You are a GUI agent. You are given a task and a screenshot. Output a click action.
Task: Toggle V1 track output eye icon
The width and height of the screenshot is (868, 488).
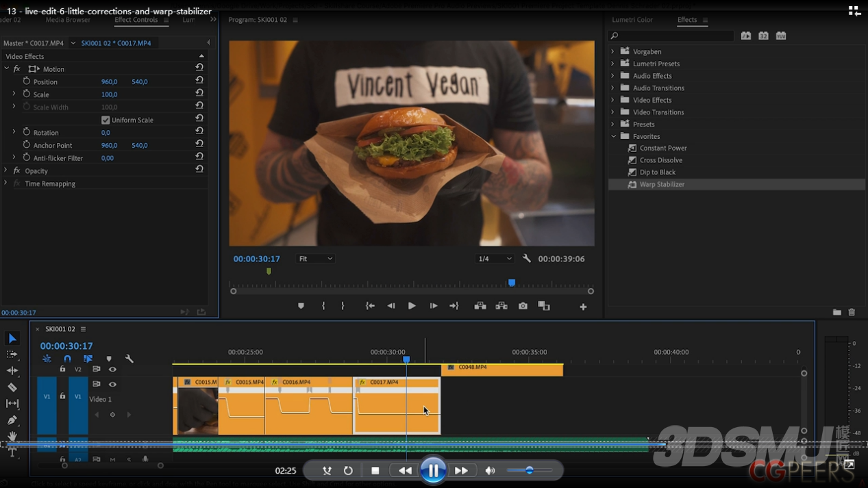pyautogui.click(x=112, y=384)
